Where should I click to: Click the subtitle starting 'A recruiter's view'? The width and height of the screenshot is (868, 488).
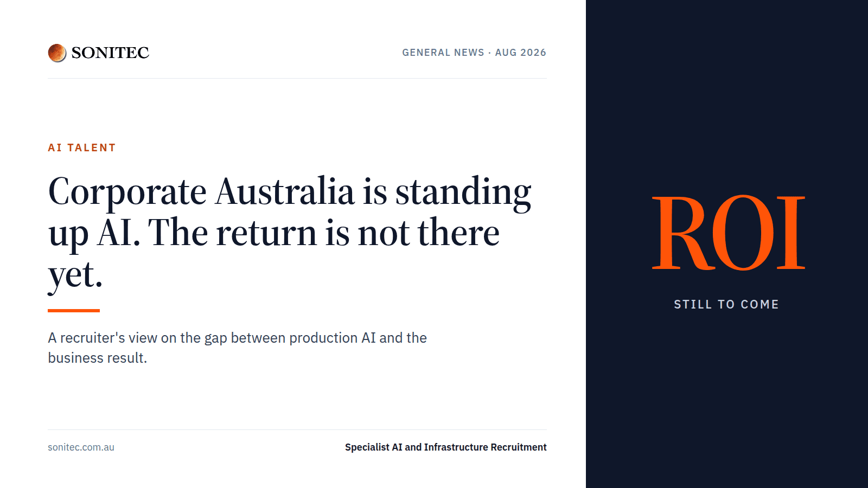237,348
